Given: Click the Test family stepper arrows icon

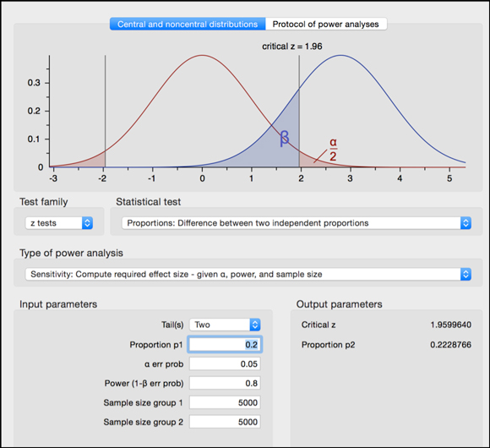Looking at the screenshot, I should 88,223.
